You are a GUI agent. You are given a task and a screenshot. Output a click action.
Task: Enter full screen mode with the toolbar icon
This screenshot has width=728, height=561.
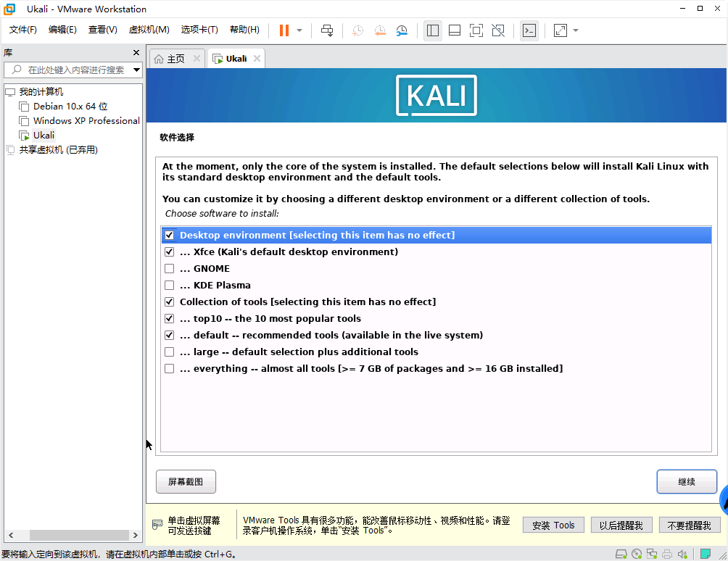(476, 30)
